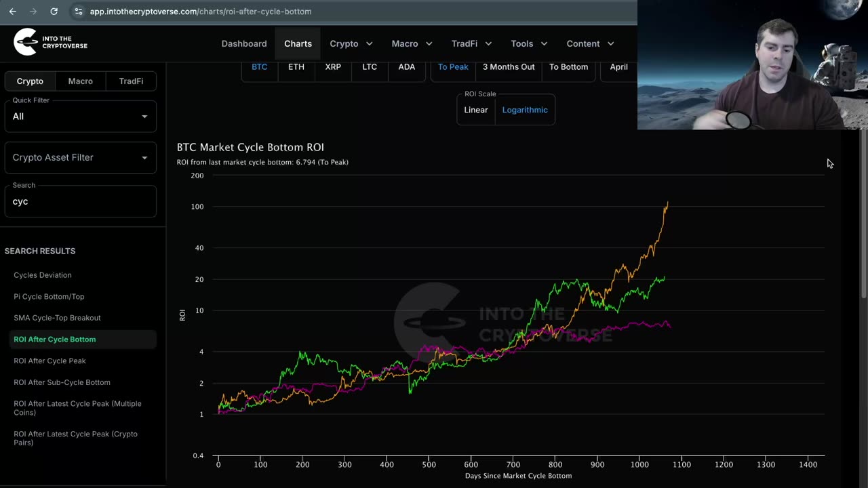Open the Crypto Asset Filter dropdown
The height and width of the screenshot is (488, 868).
pyautogui.click(x=81, y=157)
